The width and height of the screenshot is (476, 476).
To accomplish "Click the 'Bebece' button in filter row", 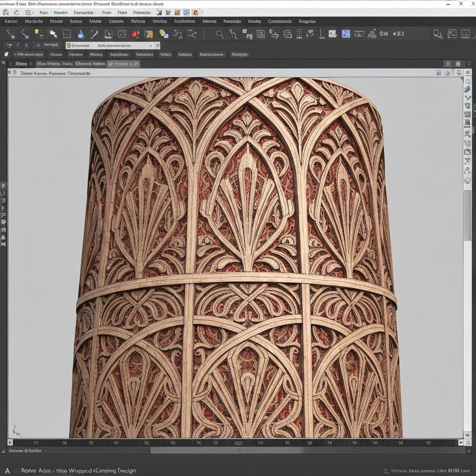I will 185,54.
